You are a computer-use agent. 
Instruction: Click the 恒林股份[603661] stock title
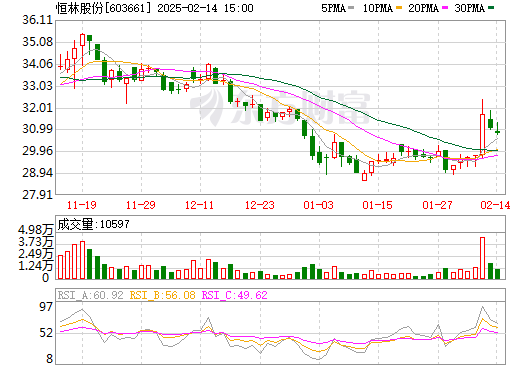[x=104, y=8]
